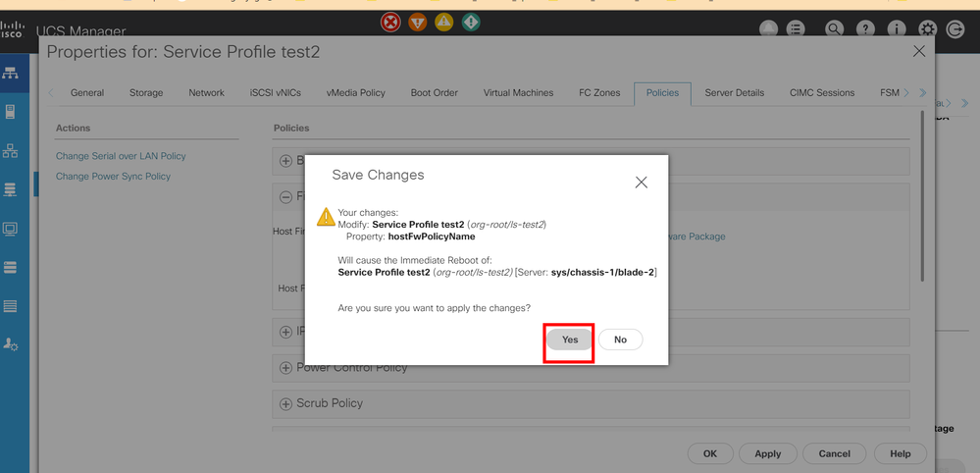Switch to the CIMC Sessions tab
Viewport: 980px width, 473px height.
click(822, 92)
